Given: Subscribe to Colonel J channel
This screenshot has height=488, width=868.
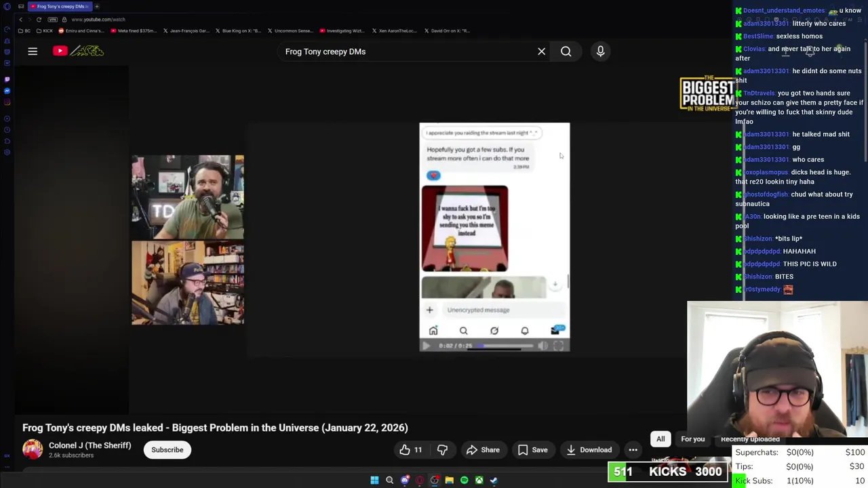Looking at the screenshot, I should tap(167, 449).
